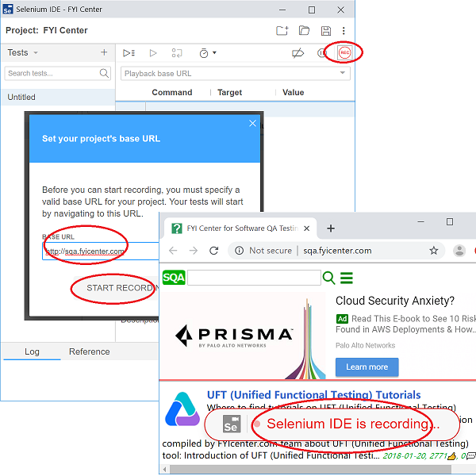SQA site search box
This screenshot has width=476, height=476.
(254, 278)
